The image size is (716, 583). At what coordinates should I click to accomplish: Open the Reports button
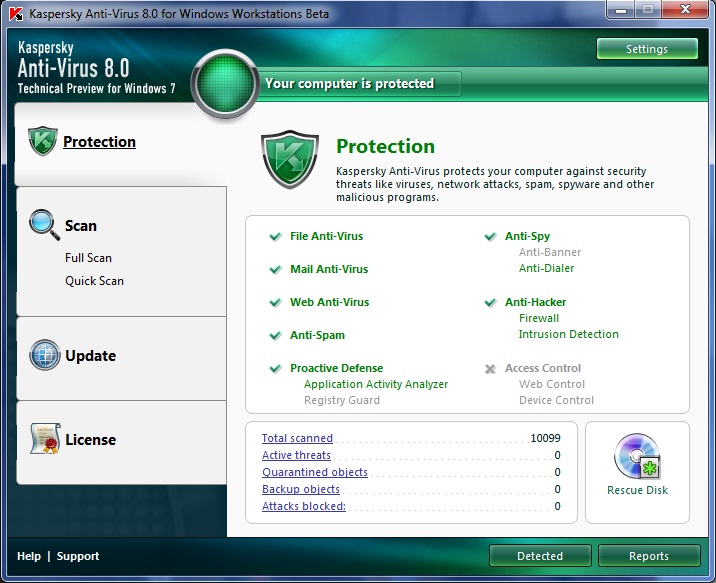tap(649, 556)
